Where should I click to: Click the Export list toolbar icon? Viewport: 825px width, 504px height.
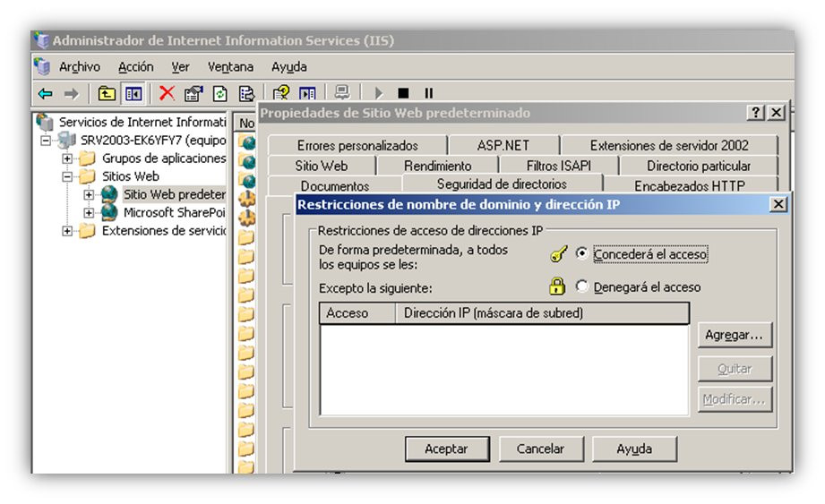pos(246,93)
